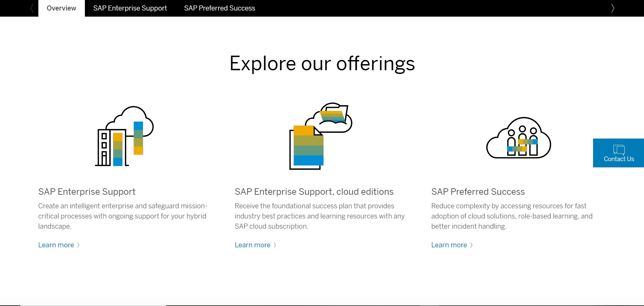Click the SAP Enterprise Support card heading
Viewport: 644px width, 306px height.
coord(87,192)
